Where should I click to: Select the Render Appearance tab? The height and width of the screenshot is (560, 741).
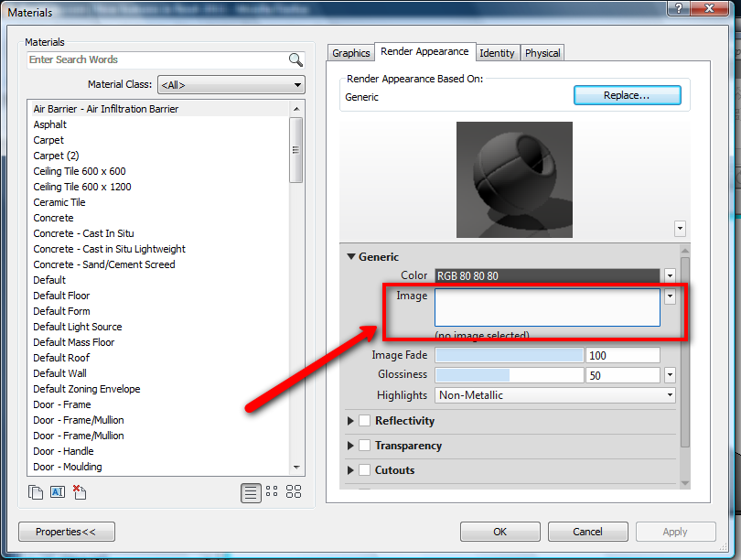click(x=424, y=51)
